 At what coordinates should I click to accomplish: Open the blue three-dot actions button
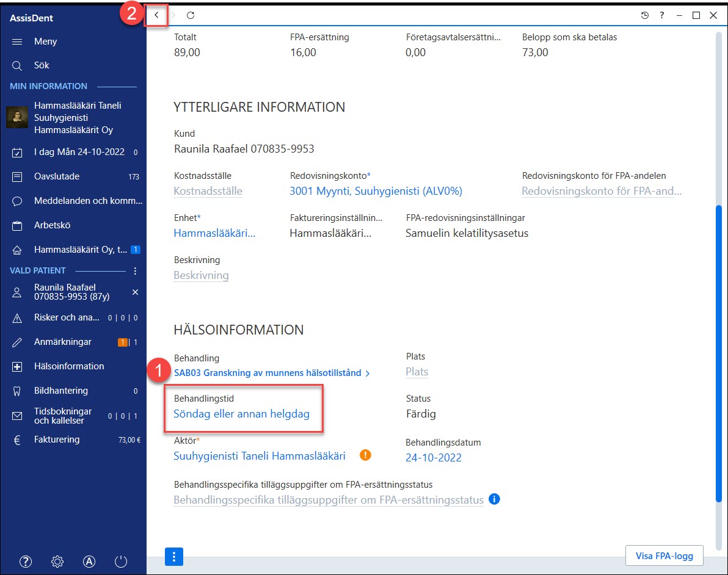(x=174, y=557)
